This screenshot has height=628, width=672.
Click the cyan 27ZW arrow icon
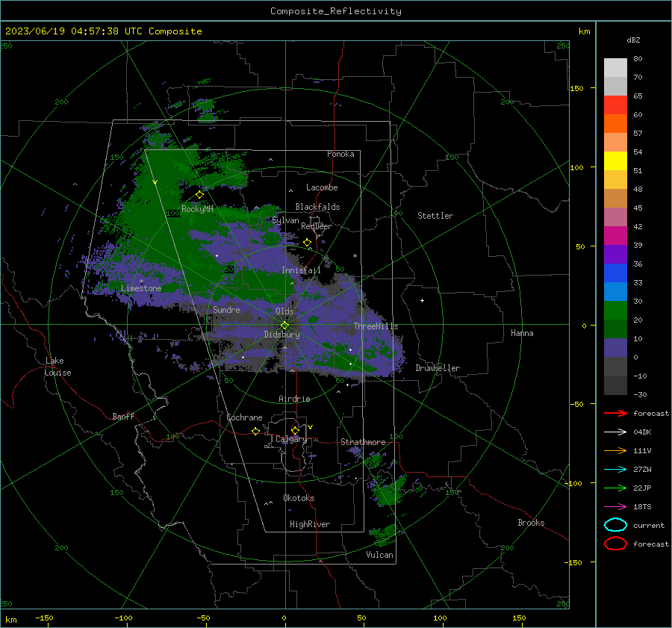(615, 470)
